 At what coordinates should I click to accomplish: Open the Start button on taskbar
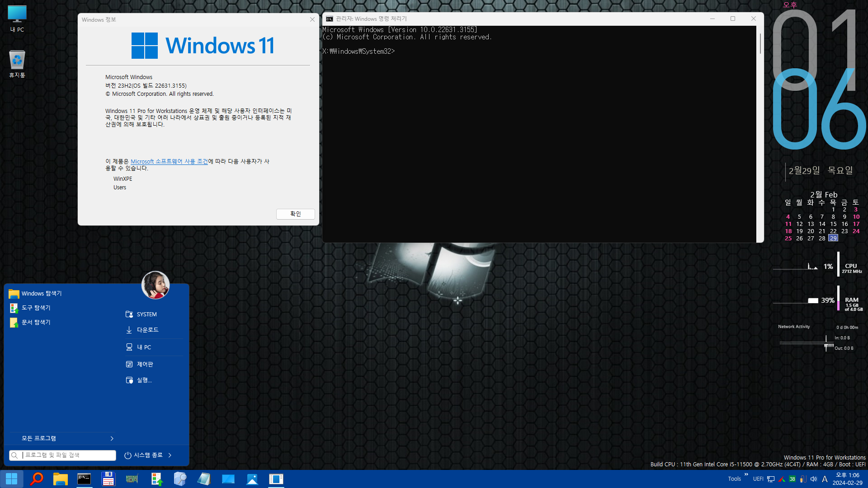tap(12, 479)
